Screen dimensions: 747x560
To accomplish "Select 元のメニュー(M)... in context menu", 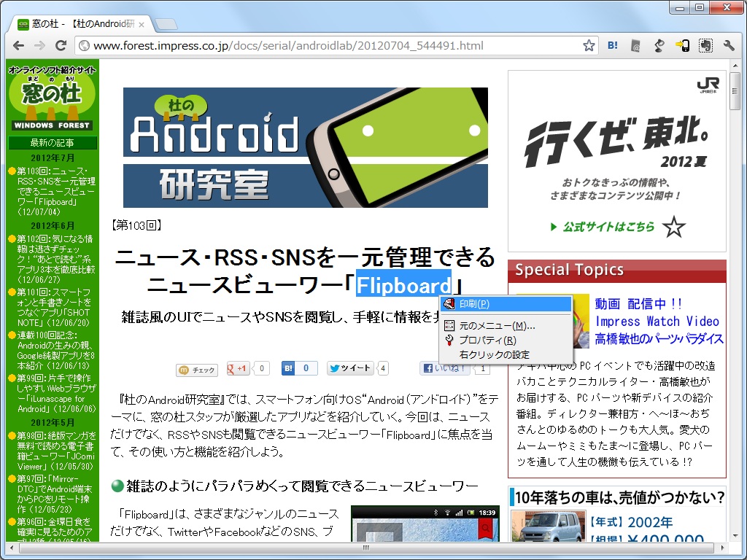I will tap(506, 326).
